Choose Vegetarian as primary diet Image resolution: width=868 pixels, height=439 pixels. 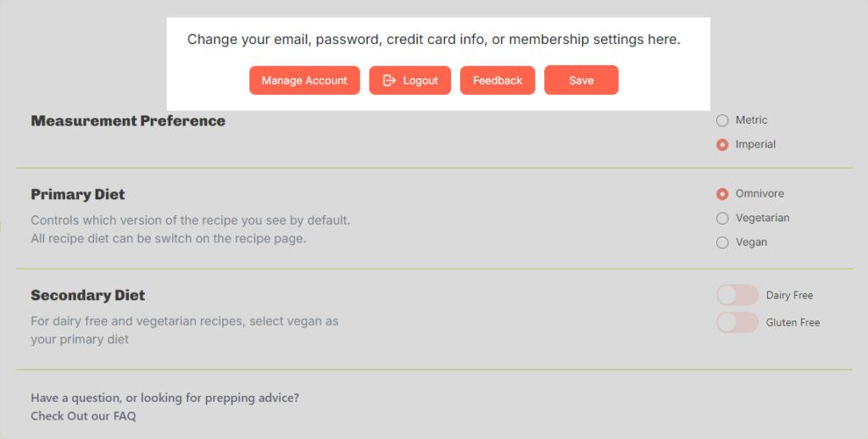[x=722, y=218]
